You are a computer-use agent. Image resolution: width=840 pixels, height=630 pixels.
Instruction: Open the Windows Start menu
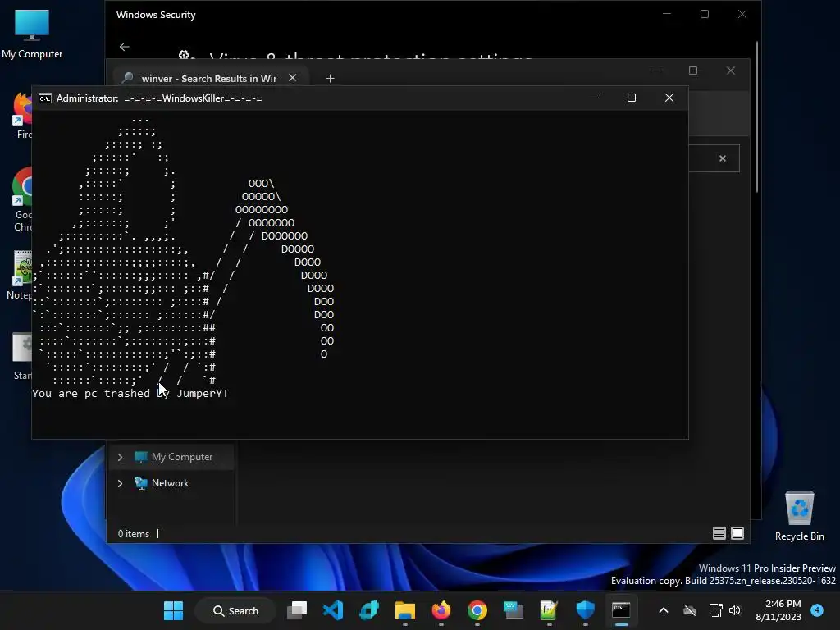click(173, 610)
